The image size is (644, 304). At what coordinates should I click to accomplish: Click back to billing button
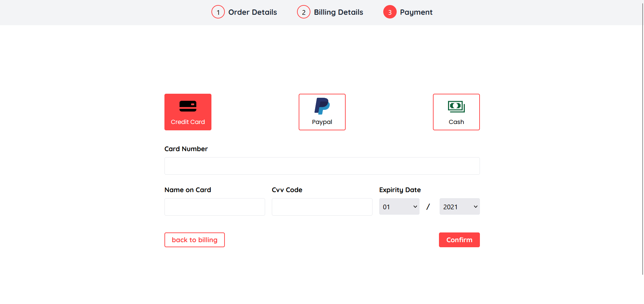(194, 240)
